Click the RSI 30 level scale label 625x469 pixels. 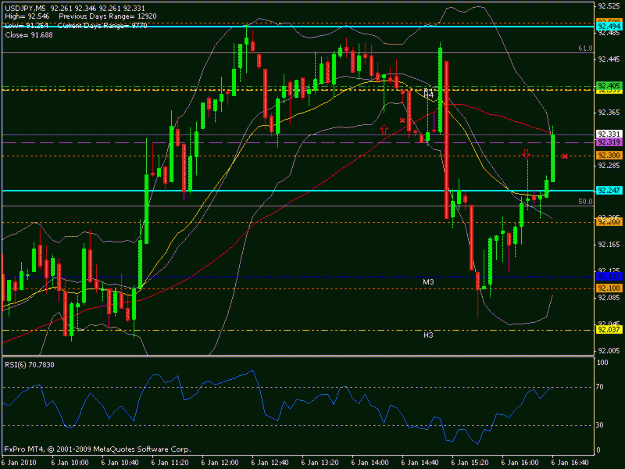pyautogui.click(x=600, y=425)
